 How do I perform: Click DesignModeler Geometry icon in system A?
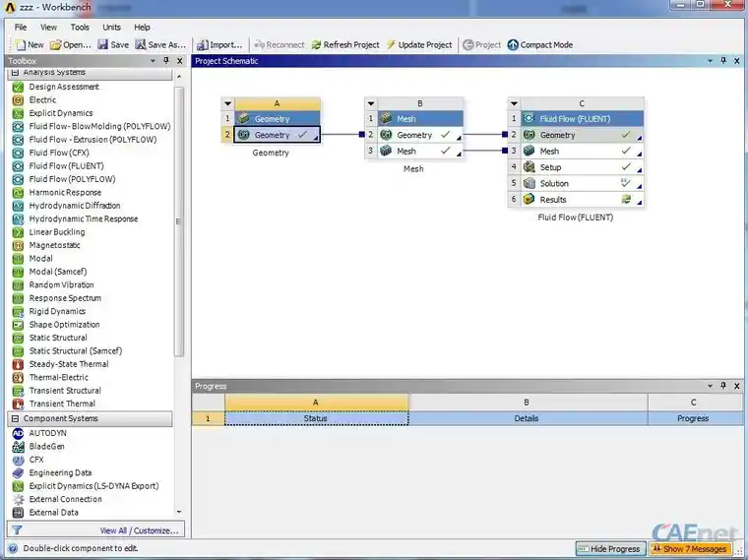point(244,135)
